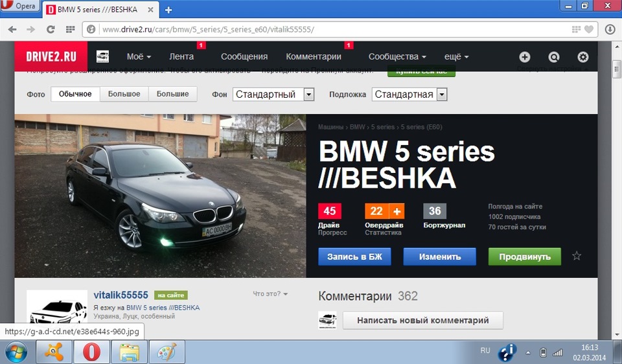The height and width of the screenshot is (364, 622).
Task: Open browser downloads arrow icon
Action: coord(610,29)
